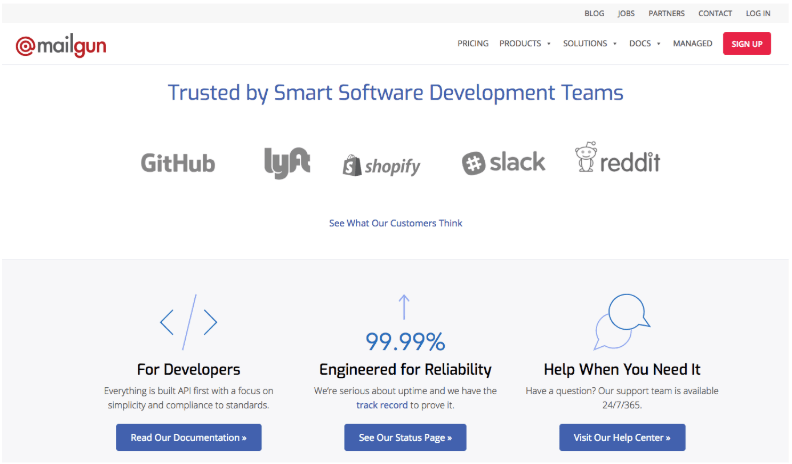Click Trusted by Smart Software heading
The width and height of the screenshot is (792, 464).
395,93
